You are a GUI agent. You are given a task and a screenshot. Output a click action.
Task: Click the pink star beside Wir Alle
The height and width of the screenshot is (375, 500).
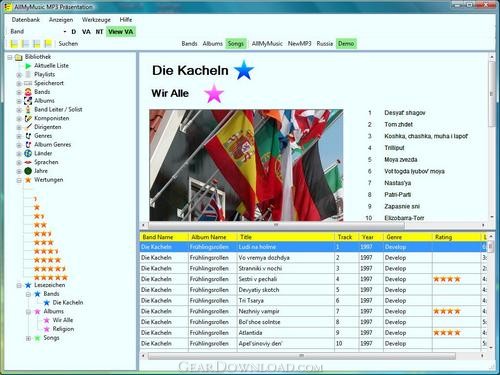click(214, 93)
